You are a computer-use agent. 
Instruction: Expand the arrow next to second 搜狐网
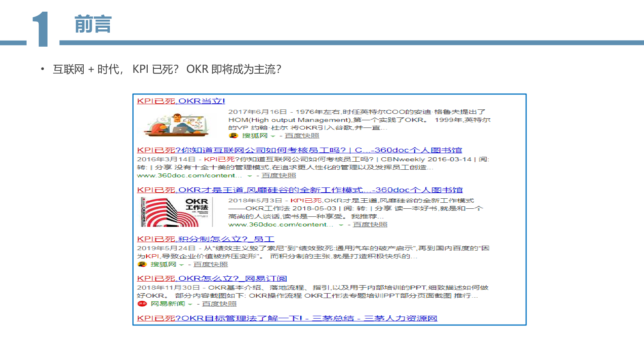coord(182,265)
